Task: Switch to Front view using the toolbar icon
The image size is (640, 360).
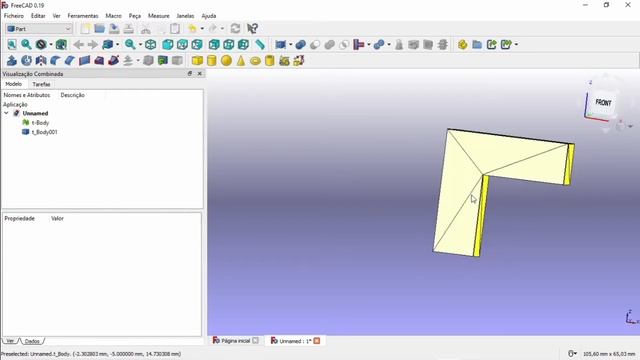Action: click(x=168, y=44)
